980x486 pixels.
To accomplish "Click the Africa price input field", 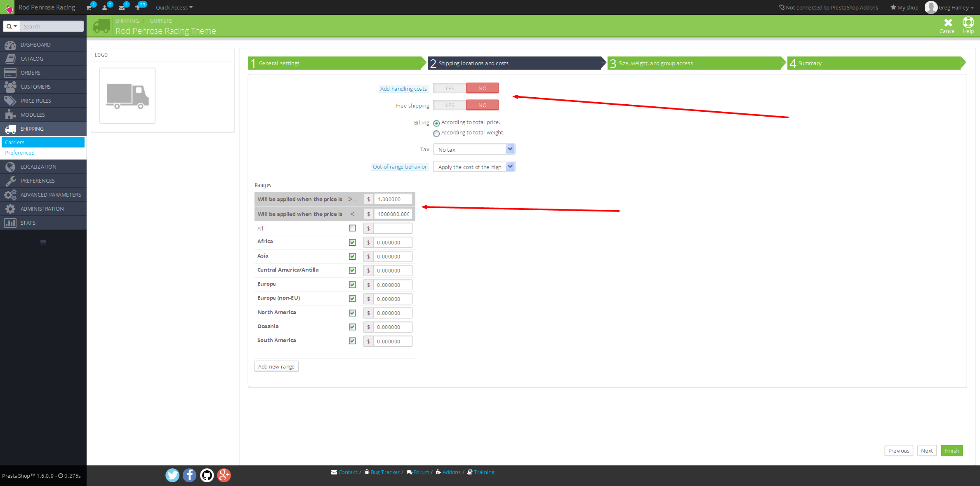I will (392, 242).
